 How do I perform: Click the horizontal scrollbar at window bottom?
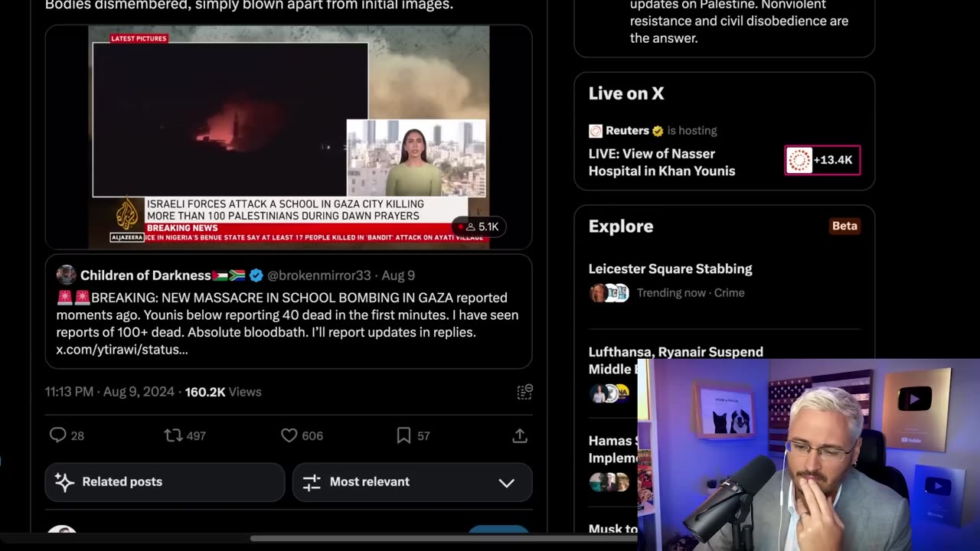(444, 539)
